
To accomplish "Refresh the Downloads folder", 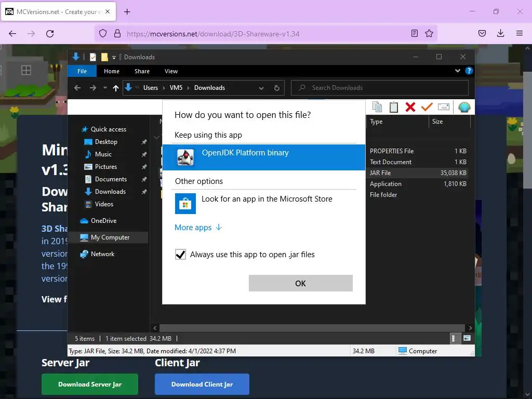I will pyautogui.click(x=277, y=88).
